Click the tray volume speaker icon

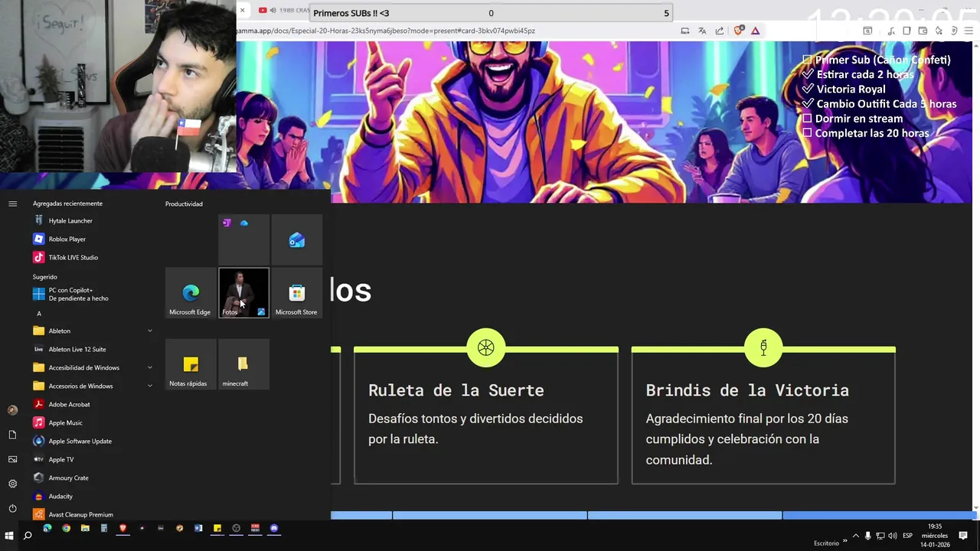(x=892, y=536)
